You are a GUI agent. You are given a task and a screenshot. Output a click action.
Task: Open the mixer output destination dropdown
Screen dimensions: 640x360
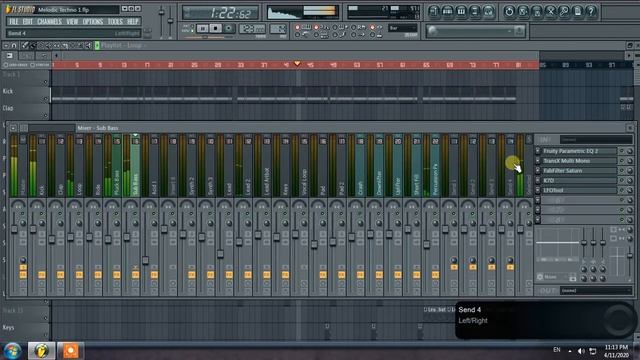coord(596,291)
